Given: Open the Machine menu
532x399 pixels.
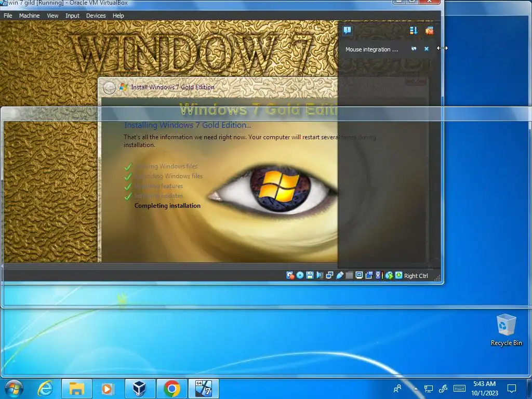Looking at the screenshot, I should coord(29,16).
